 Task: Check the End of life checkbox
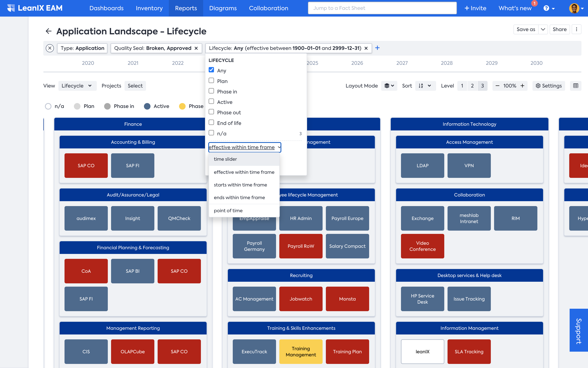[211, 122]
